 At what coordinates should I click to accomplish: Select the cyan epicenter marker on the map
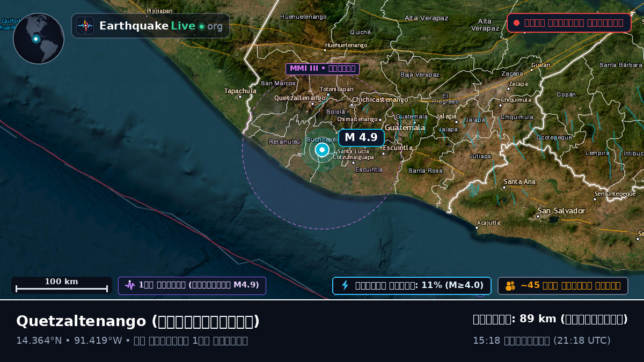322,150
